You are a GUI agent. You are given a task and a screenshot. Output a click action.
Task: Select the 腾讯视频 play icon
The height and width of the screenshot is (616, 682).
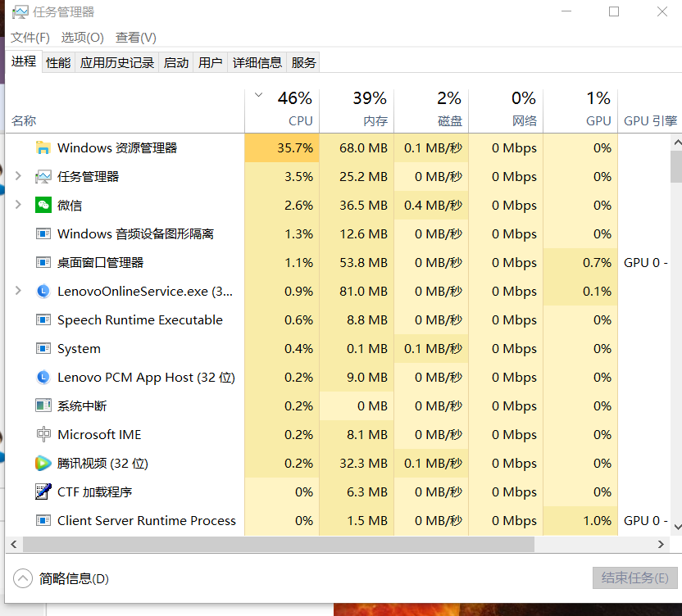(43, 464)
